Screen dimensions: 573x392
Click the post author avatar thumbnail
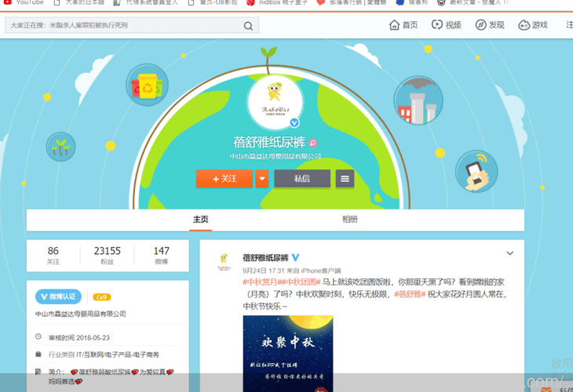pos(224,262)
